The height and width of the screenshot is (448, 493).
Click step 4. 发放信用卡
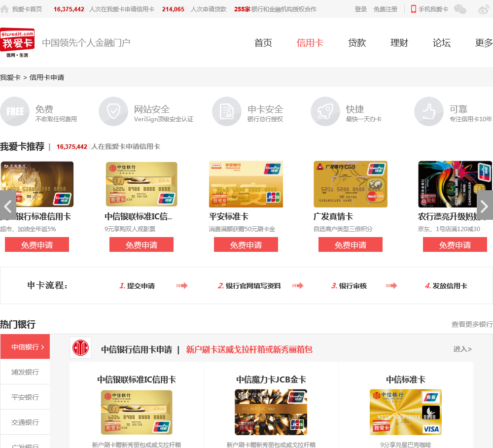pyautogui.click(x=446, y=286)
